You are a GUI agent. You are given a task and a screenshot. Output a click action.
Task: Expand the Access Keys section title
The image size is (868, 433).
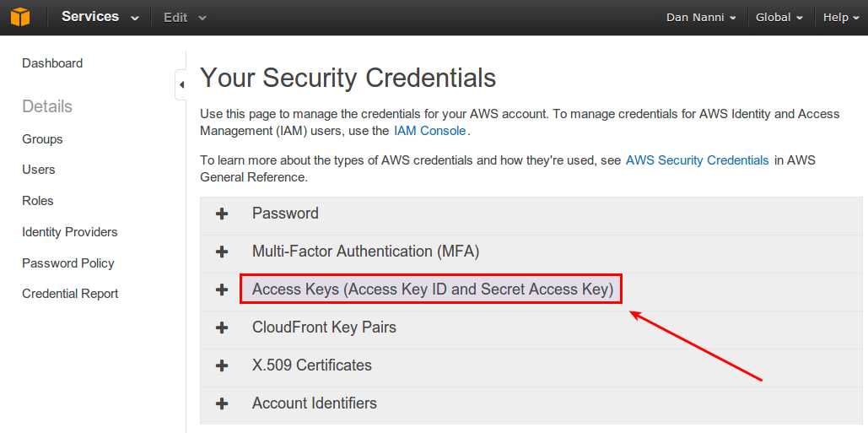click(x=432, y=290)
